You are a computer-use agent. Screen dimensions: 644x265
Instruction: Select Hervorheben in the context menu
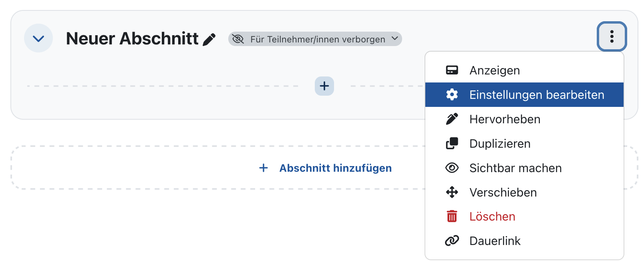tap(505, 119)
